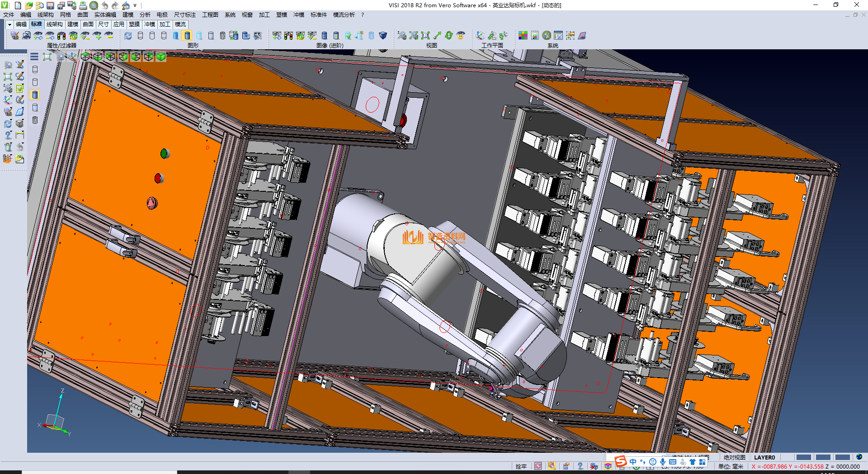This screenshot has width=868, height=474.
Task: Expand the quick access toolbar dropdown arrow
Action: 135,5
